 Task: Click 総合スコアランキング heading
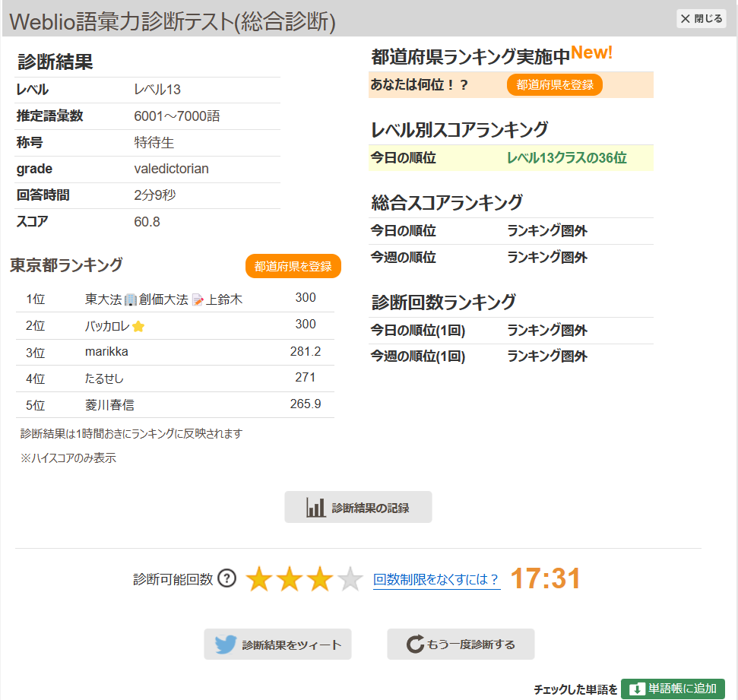point(447,202)
